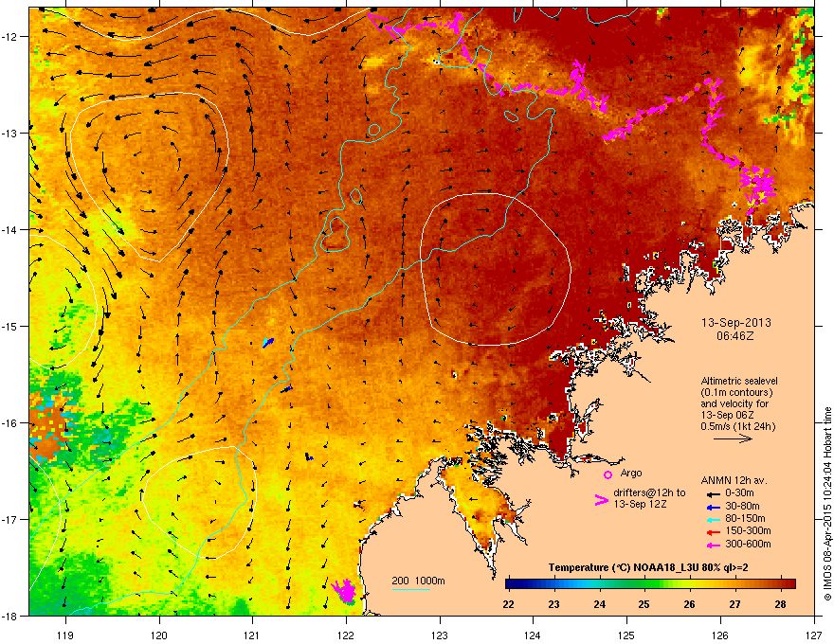Select the magenta 300-600m arrow in legend
Viewport: 834px width, 644px height.
point(713,545)
